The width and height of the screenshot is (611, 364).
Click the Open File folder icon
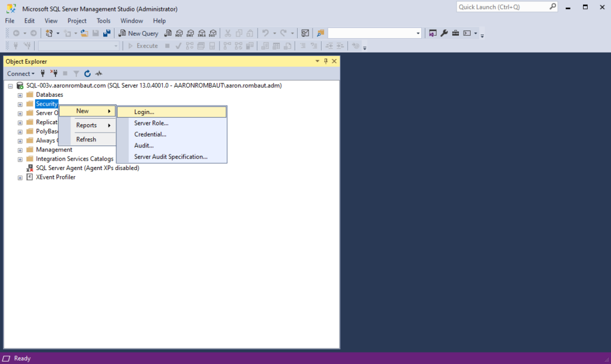85,33
